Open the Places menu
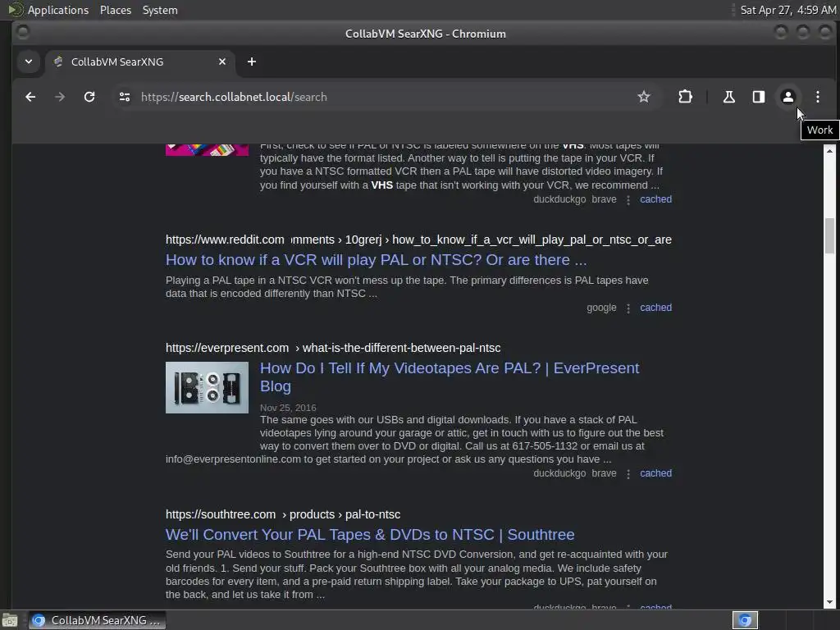This screenshot has height=630, width=840. tap(116, 10)
